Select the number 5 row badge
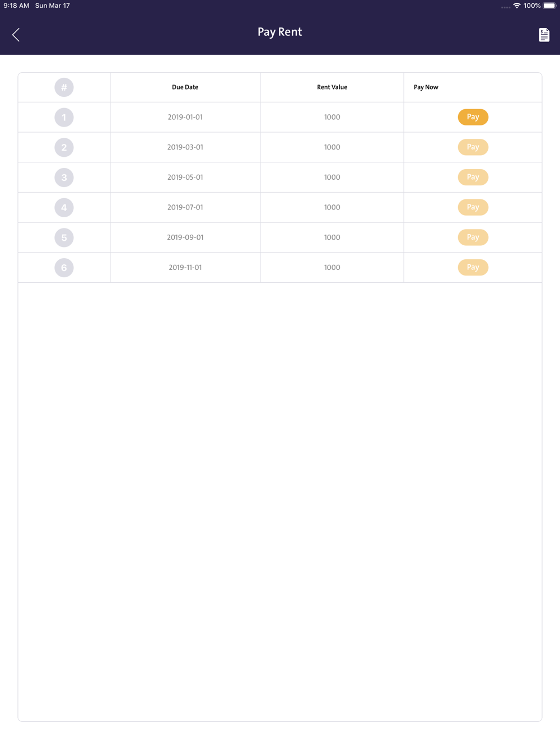The image size is (560, 747). [64, 237]
